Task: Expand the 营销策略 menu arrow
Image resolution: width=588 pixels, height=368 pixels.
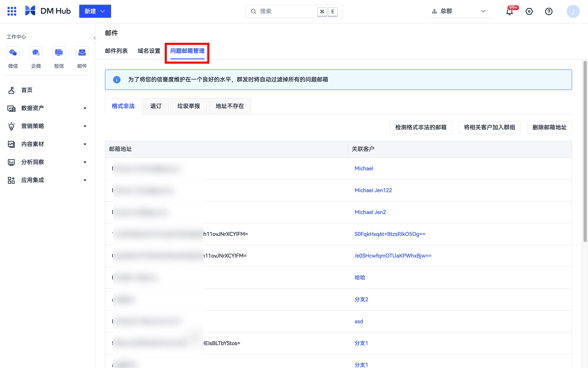Action: click(85, 126)
